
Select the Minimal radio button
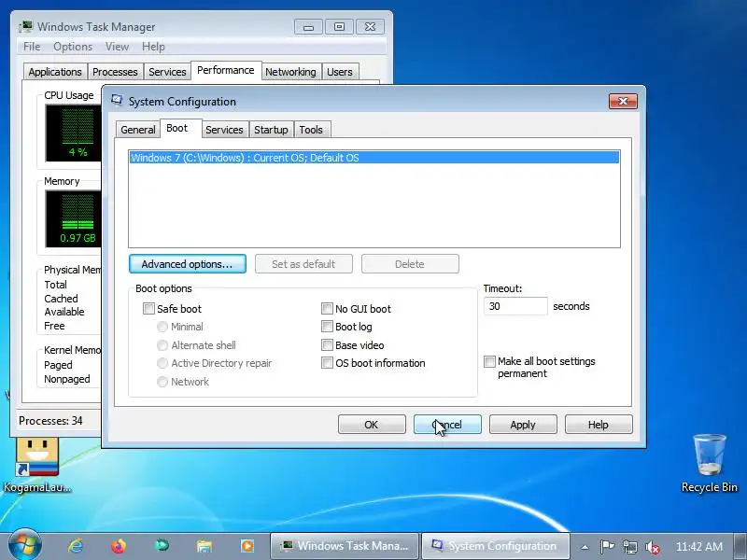pyautogui.click(x=162, y=327)
